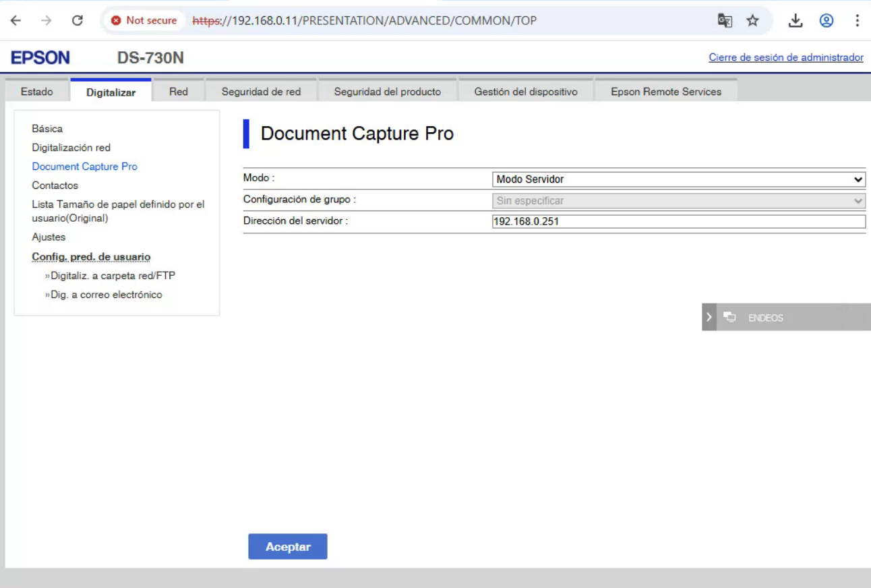Viewport: 871px width, 588px height.
Task: Open browser downloads icon
Action: pos(795,20)
